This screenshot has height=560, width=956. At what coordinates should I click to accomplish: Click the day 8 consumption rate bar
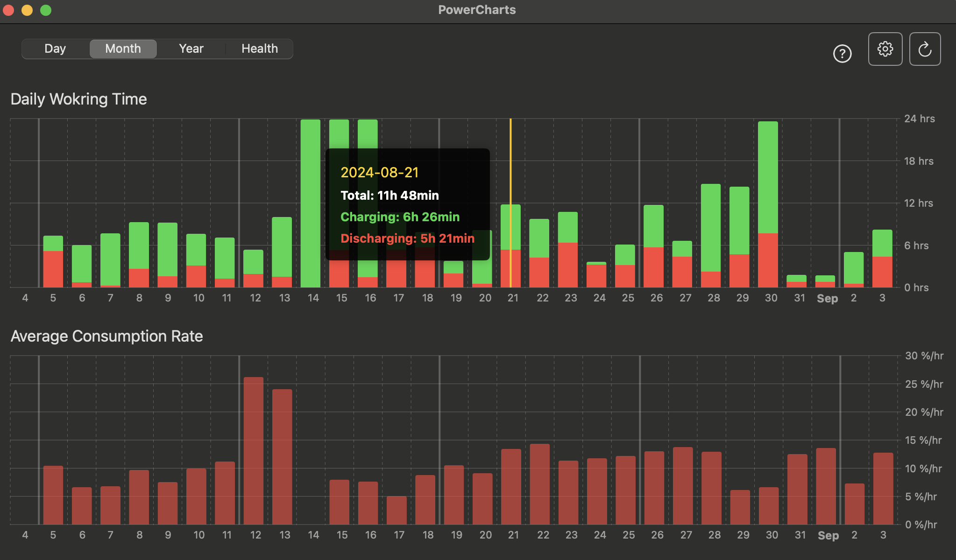(x=139, y=497)
